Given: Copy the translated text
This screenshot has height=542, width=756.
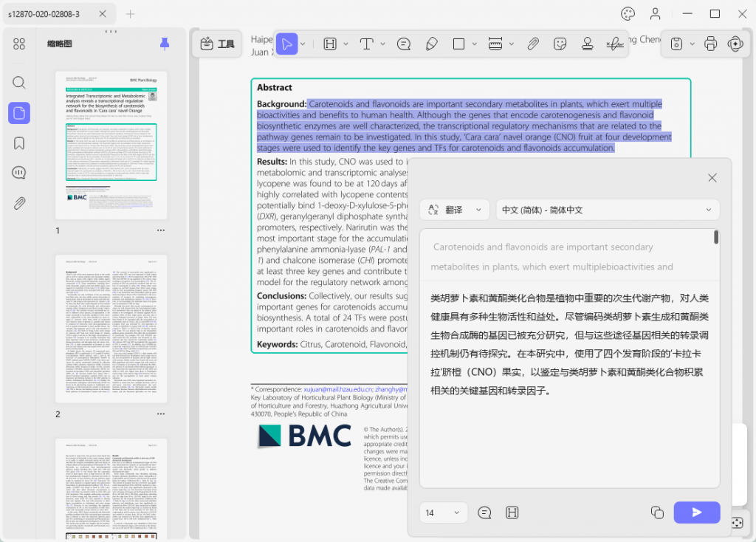Looking at the screenshot, I should tap(657, 512).
